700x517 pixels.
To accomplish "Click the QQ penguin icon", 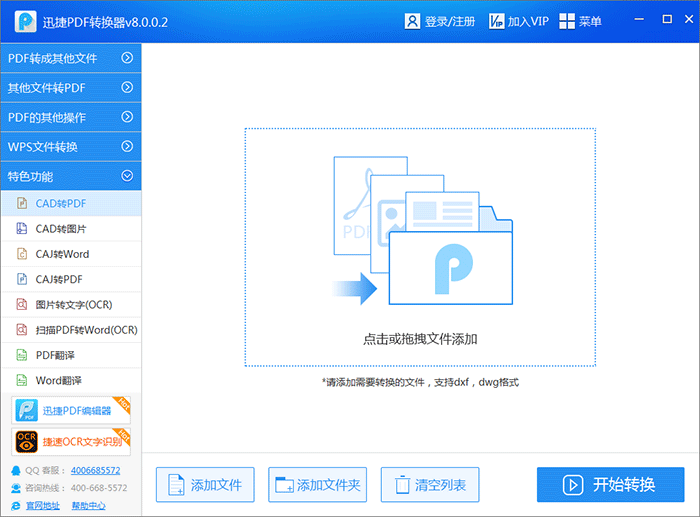I will (15, 470).
